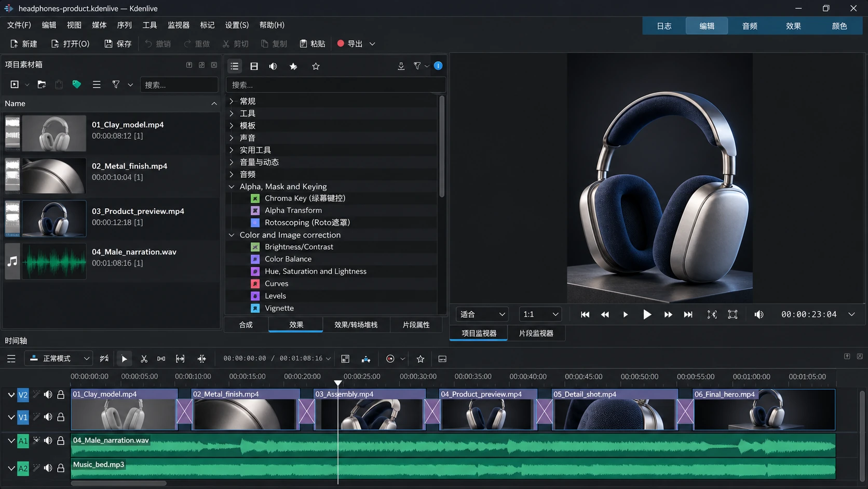Expand the 常规 effects category
The width and height of the screenshot is (868, 489).
tap(232, 101)
